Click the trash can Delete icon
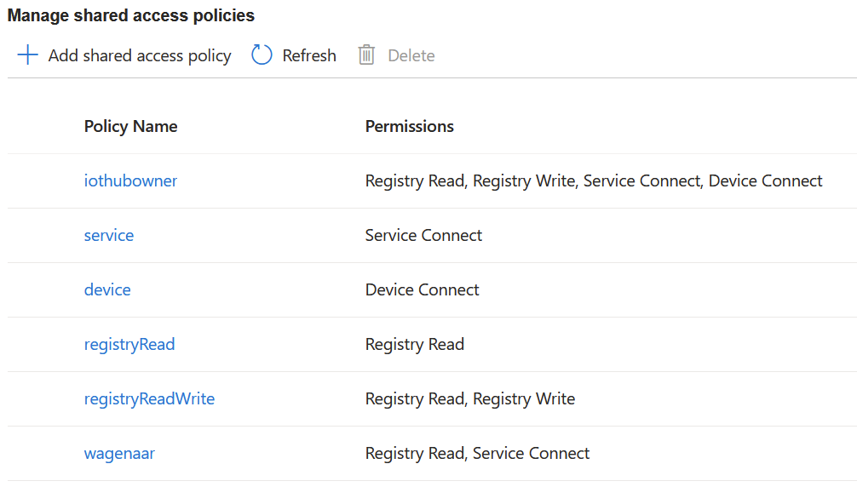The image size is (857, 504). point(366,55)
